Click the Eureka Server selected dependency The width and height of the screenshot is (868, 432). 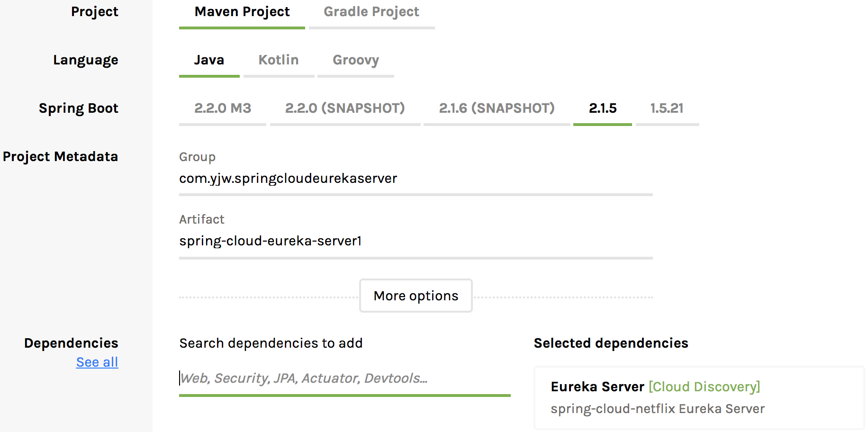coord(699,398)
